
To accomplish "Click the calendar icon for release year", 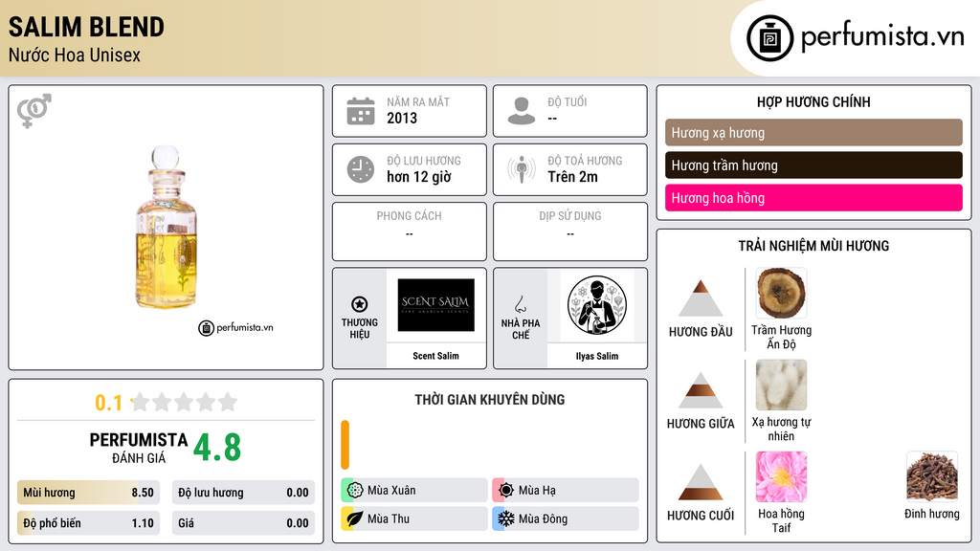I will [x=361, y=111].
